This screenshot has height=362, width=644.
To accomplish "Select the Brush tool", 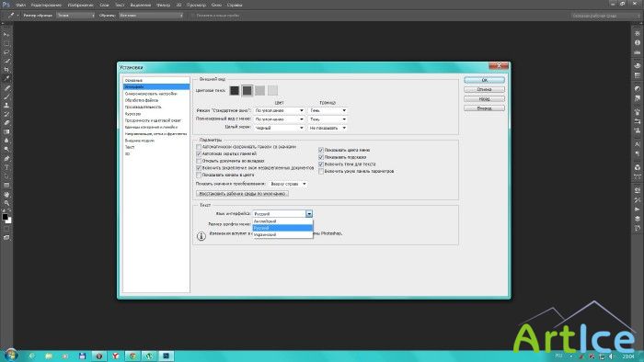I will pyautogui.click(x=6, y=96).
